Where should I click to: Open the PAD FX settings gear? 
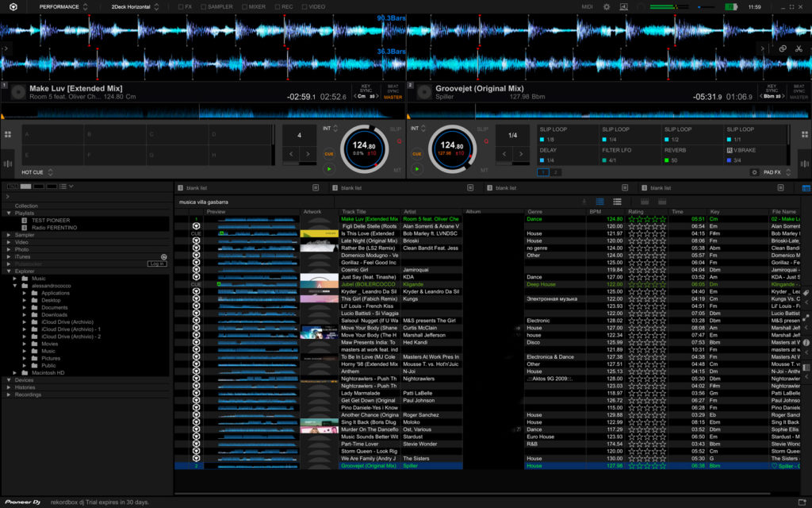click(x=754, y=171)
